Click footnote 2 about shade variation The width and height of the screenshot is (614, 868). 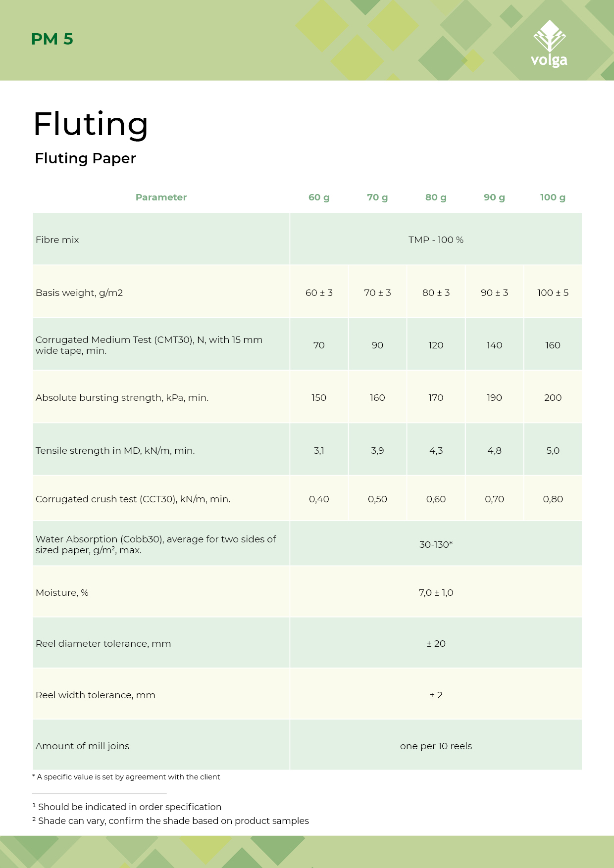(x=170, y=820)
